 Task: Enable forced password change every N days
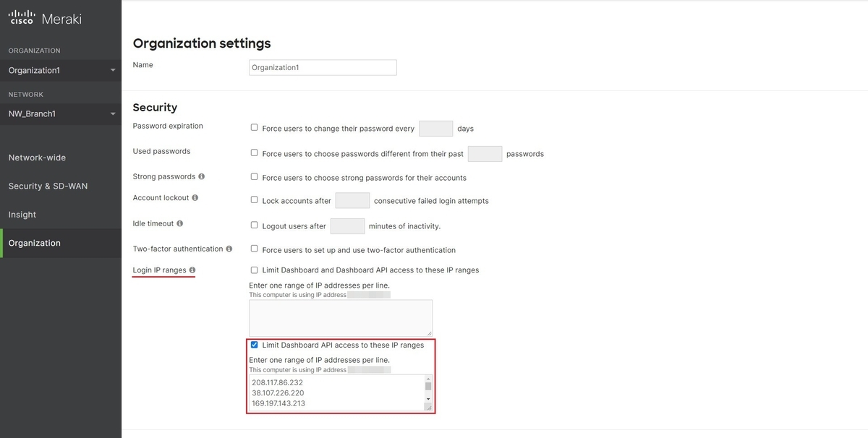pyautogui.click(x=254, y=127)
